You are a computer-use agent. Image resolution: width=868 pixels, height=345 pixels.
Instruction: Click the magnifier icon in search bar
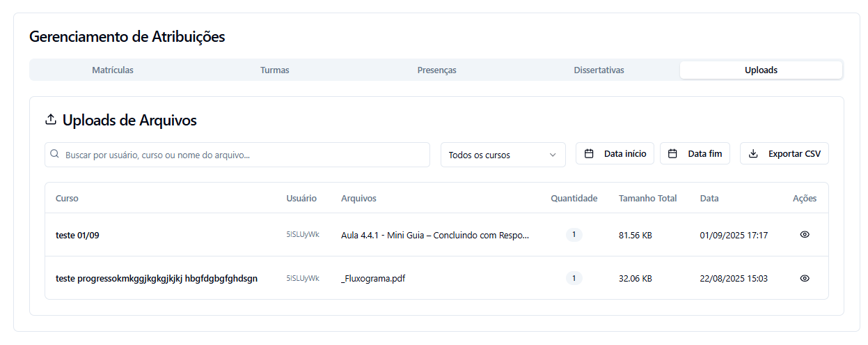click(x=55, y=154)
